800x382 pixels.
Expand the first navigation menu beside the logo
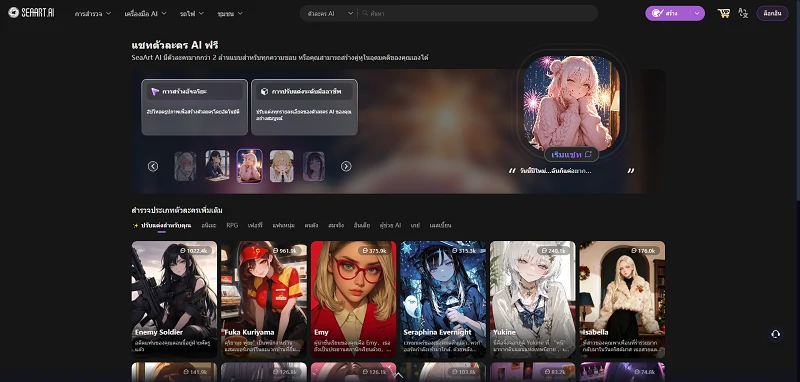(x=92, y=14)
